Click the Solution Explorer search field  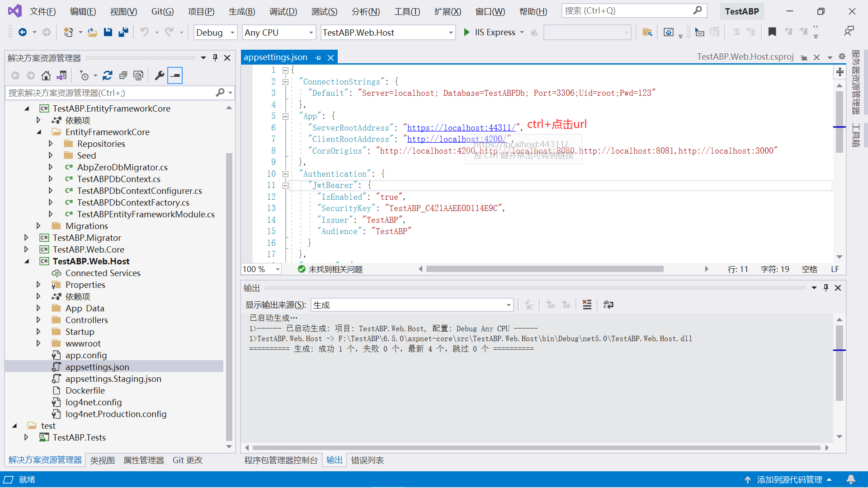click(x=119, y=93)
